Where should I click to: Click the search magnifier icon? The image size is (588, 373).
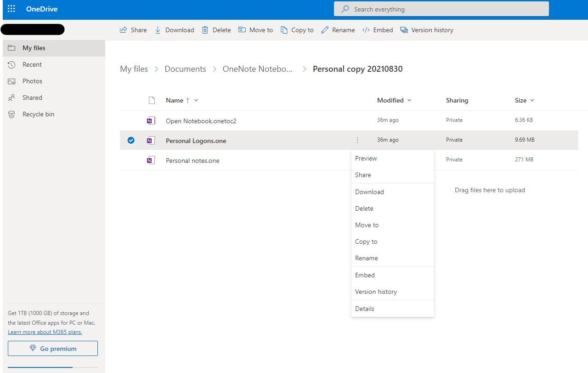345,9
